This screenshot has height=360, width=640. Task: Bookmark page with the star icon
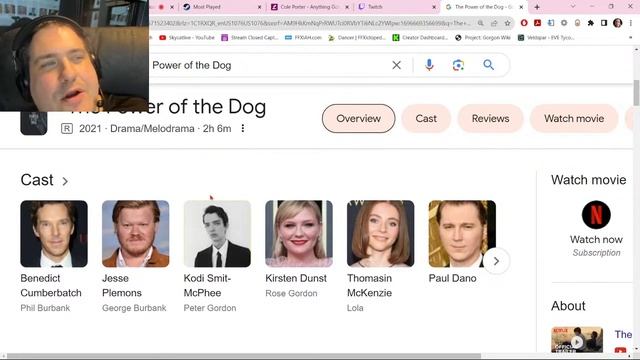click(x=507, y=23)
